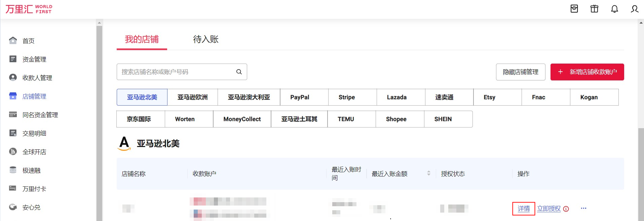The width and height of the screenshot is (644, 221).
Task: Click the 新增店铺收款账户 button
Action: tap(587, 72)
